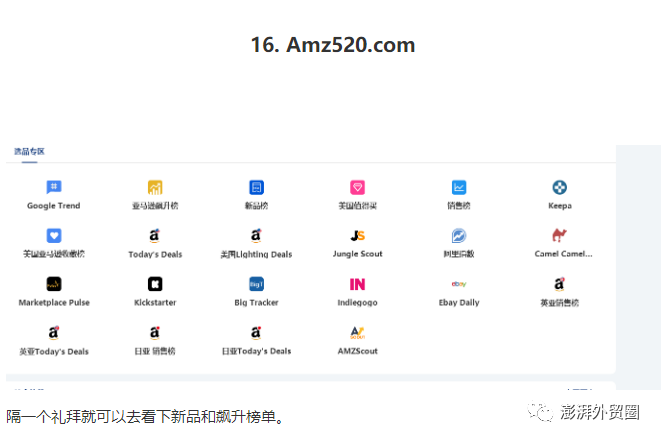
Task: Open the Amazon icon above 日亚Today's Deals
Action: pos(256,332)
